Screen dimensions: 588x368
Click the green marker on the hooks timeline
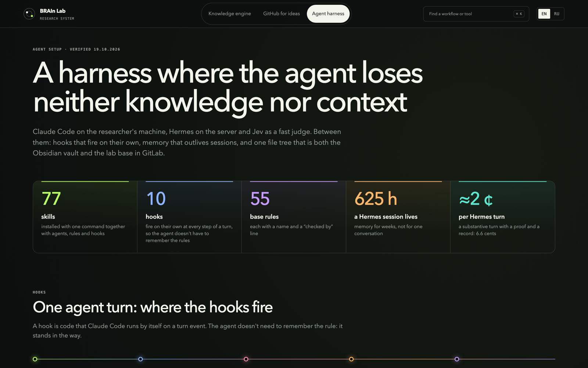(x=35, y=359)
